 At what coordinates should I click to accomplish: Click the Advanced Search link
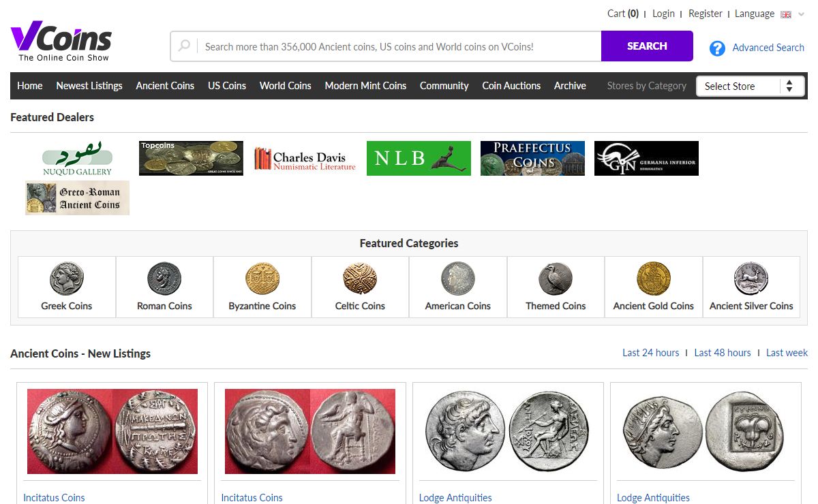(768, 48)
